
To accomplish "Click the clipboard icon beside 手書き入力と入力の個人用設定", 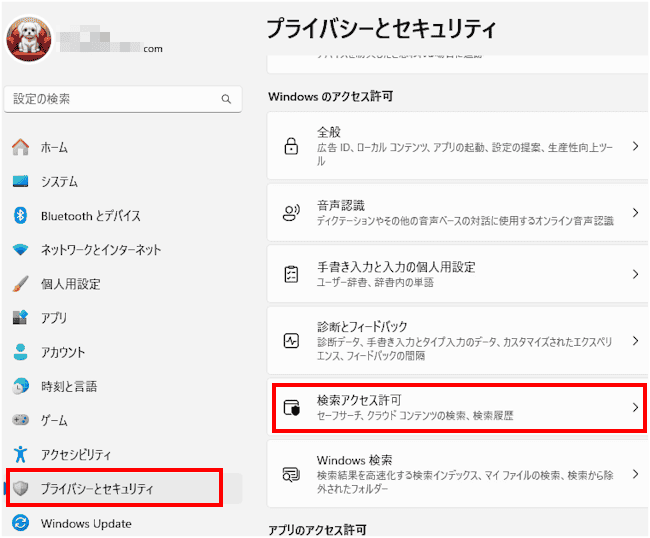I will [291, 274].
